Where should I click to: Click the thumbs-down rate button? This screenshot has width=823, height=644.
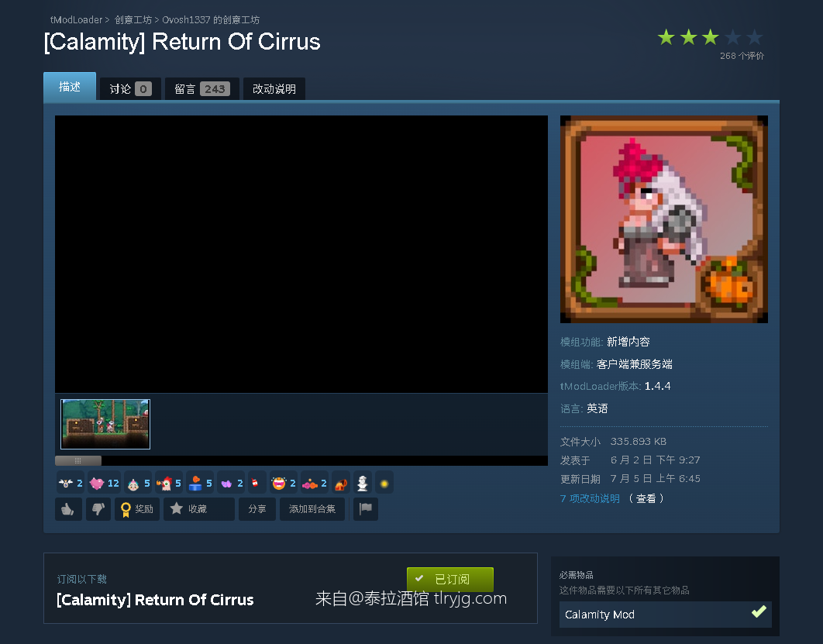coord(98,509)
